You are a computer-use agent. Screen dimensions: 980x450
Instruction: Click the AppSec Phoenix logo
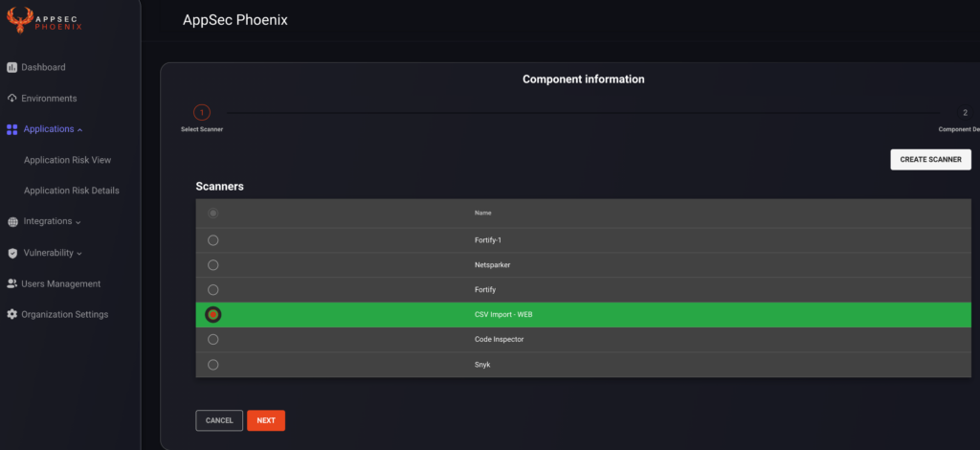click(44, 19)
